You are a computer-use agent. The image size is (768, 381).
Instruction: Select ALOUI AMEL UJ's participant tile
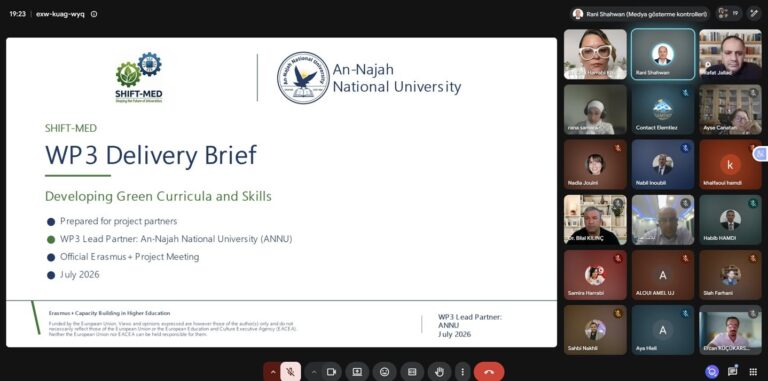click(x=663, y=275)
